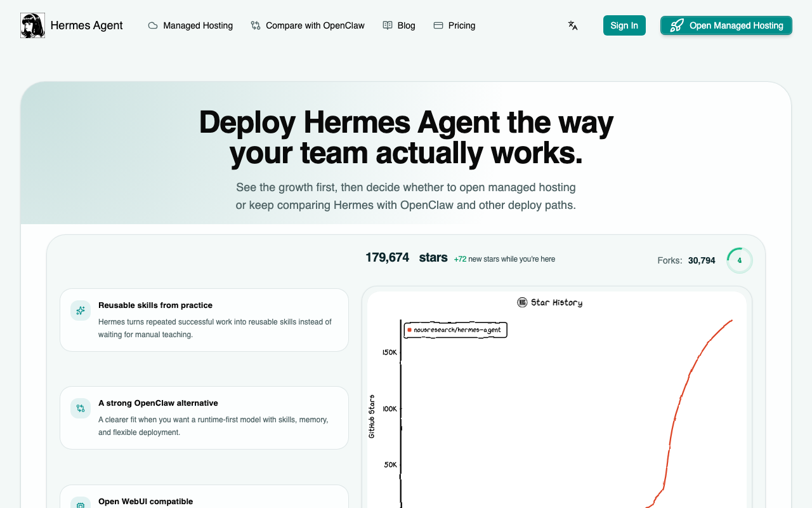Viewport: 812px width, 508px height.
Task: Click the +72 new stars notice
Action: [504, 259]
